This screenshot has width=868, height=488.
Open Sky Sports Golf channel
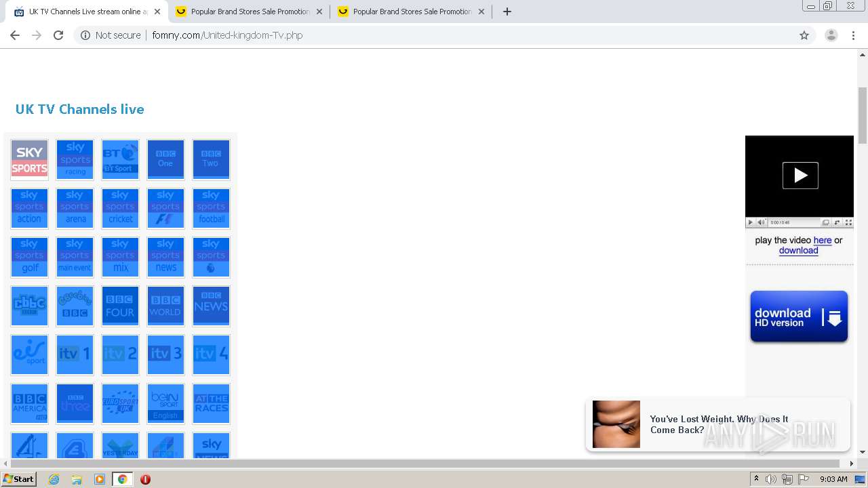29,257
